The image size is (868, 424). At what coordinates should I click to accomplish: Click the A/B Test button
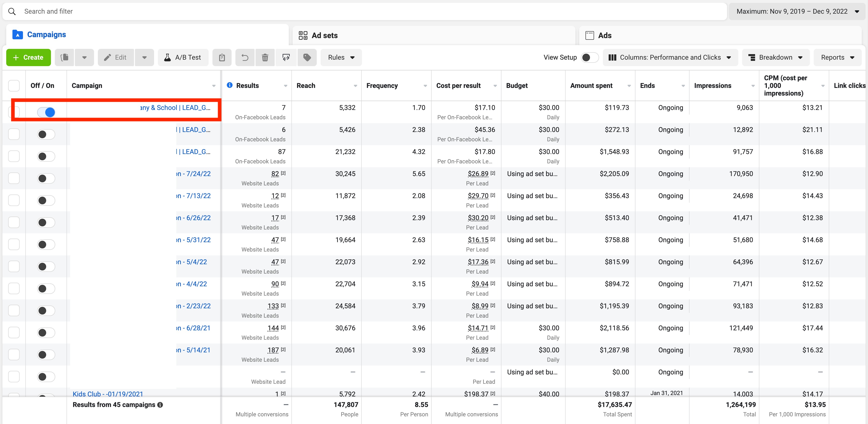183,57
